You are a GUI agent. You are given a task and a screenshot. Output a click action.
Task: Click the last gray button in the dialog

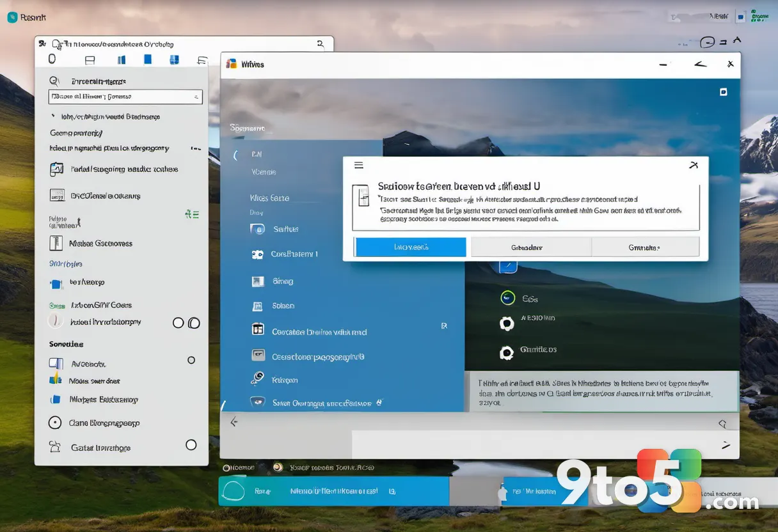click(645, 247)
